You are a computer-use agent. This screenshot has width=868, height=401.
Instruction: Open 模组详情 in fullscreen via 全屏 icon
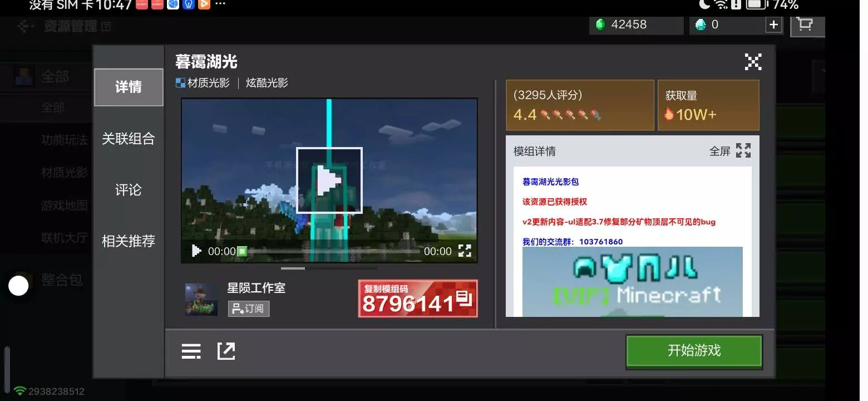point(743,150)
